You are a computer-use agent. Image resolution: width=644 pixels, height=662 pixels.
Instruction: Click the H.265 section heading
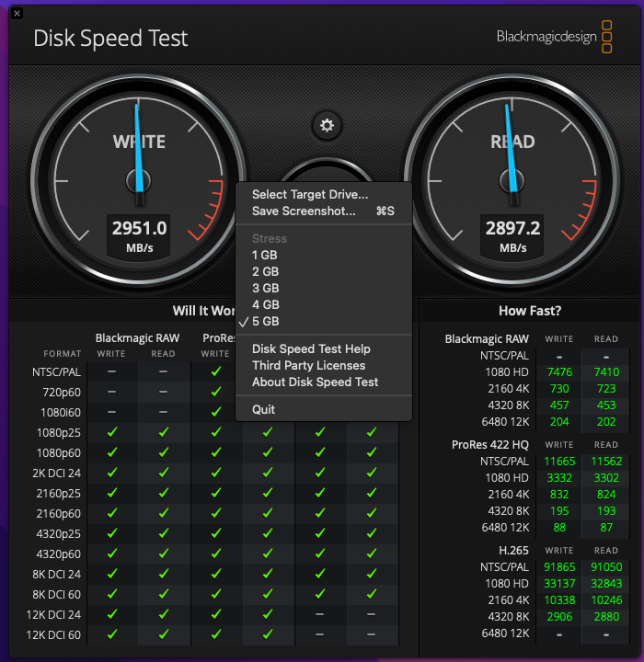[513, 550]
